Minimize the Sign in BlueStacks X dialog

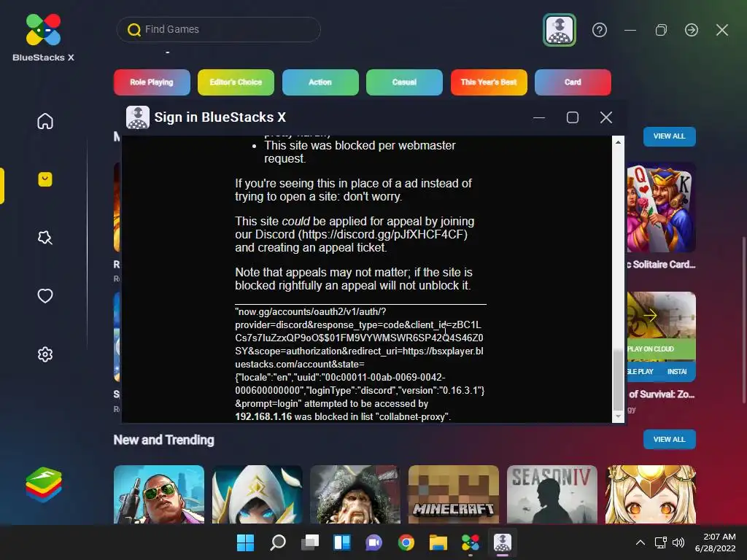click(x=539, y=117)
